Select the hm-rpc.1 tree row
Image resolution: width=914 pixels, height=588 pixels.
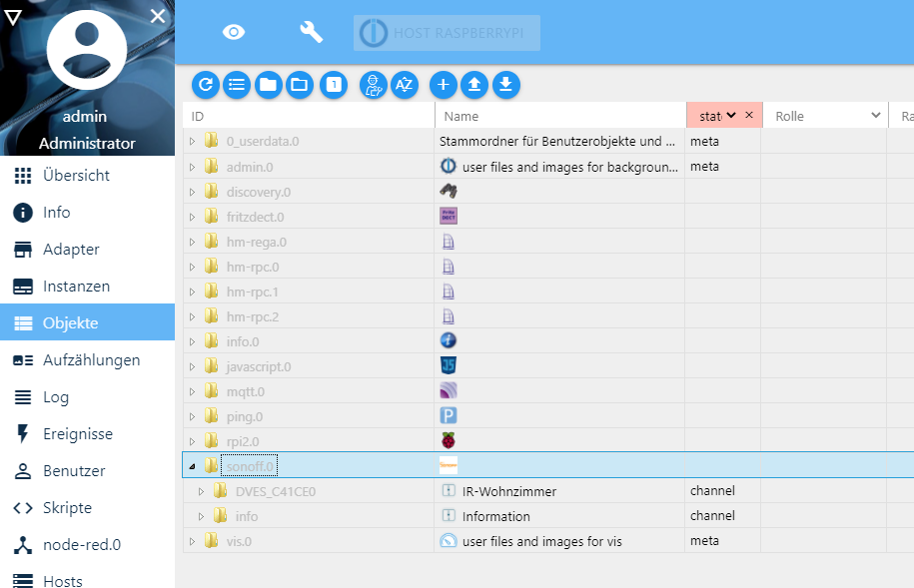[x=548, y=292]
